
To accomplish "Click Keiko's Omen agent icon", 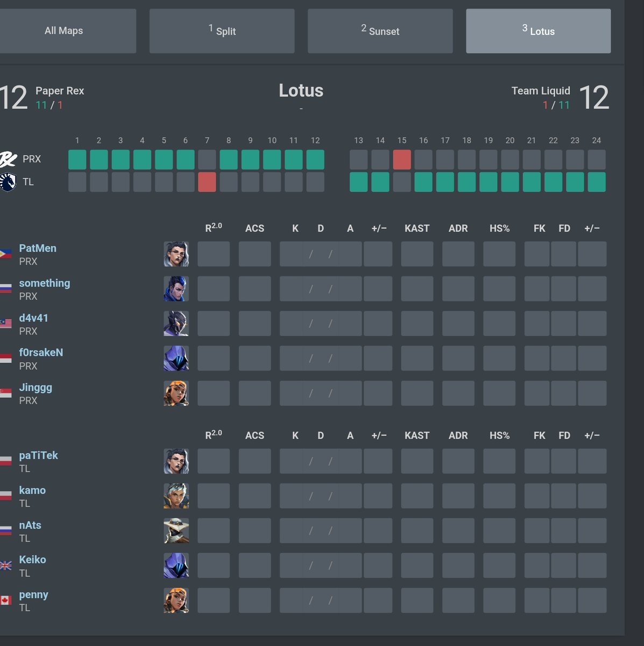I will coord(176,566).
